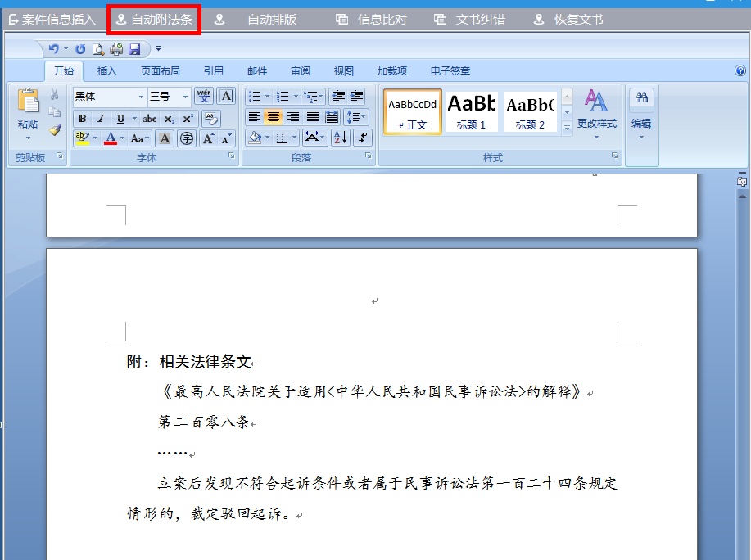Switch to the 视图 tab
Screen dimensions: 751x560
(x=343, y=71)
